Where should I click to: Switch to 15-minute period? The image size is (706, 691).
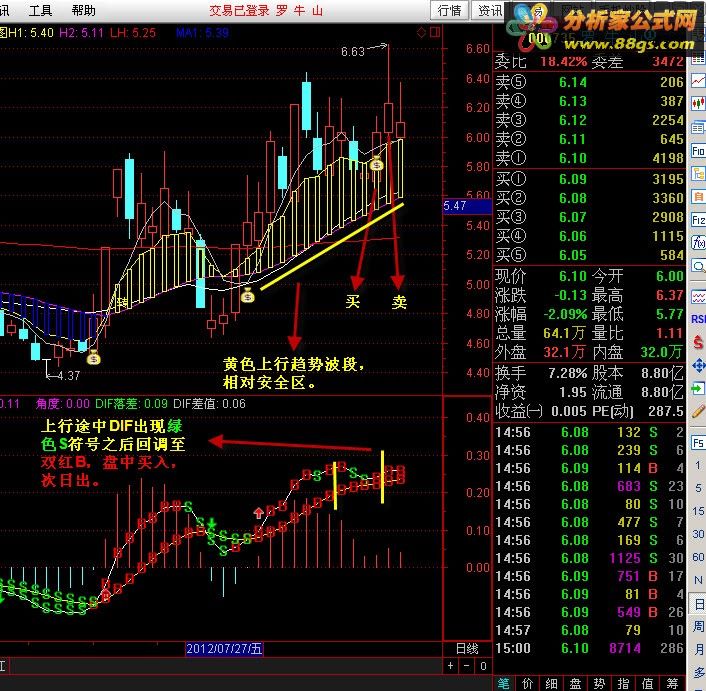(698, 511)
